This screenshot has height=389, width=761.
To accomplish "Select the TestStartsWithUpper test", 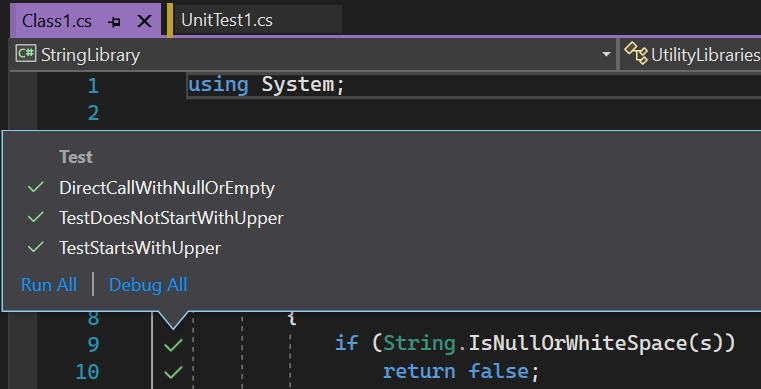I will [x=140, y=248].
